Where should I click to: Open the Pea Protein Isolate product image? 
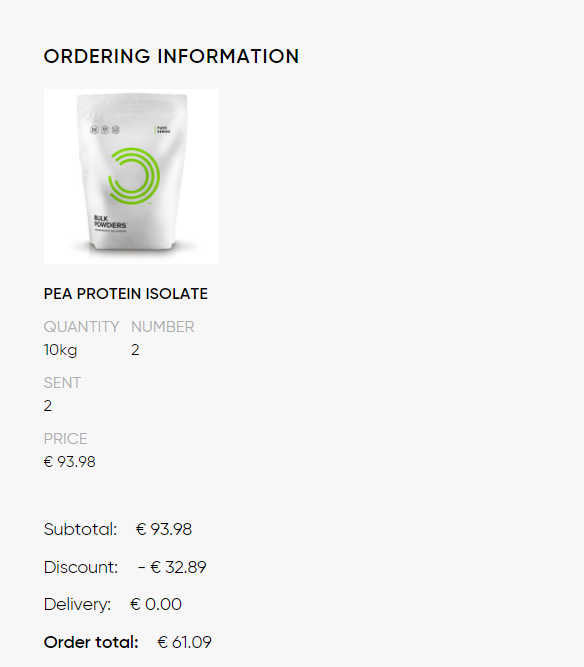point(131,177)
